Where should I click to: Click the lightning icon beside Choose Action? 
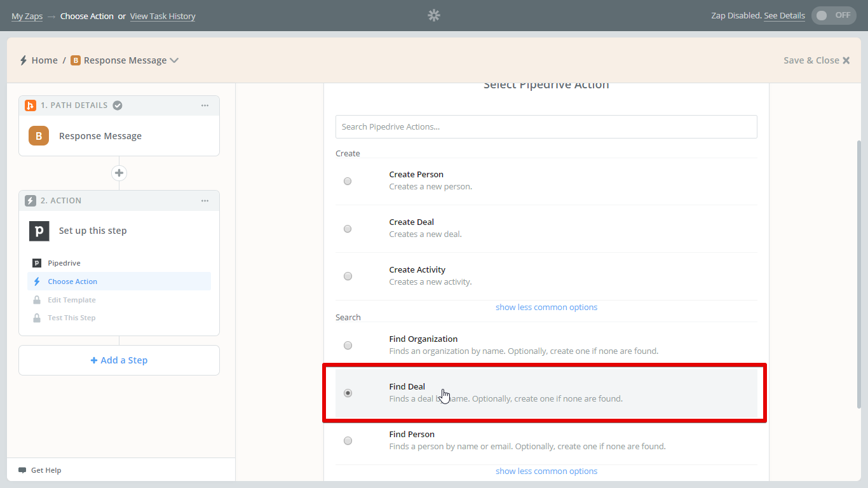click(x=36, y=281)
